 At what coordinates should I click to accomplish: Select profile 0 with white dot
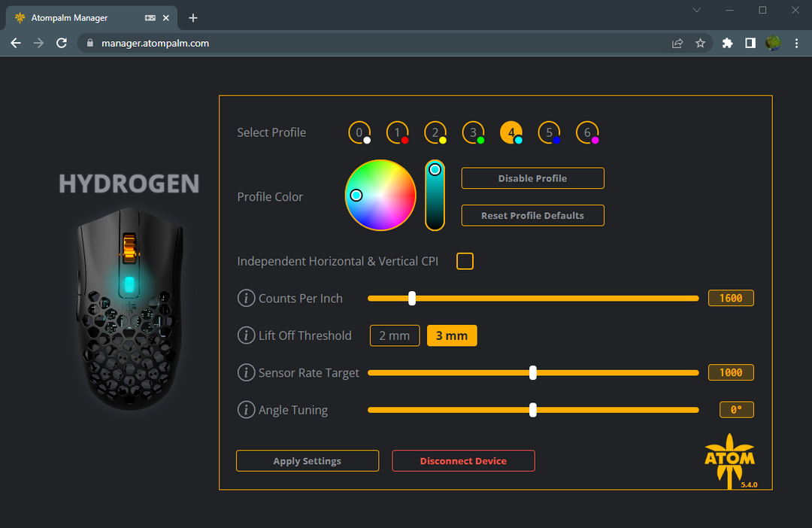[x=359, y=132]
